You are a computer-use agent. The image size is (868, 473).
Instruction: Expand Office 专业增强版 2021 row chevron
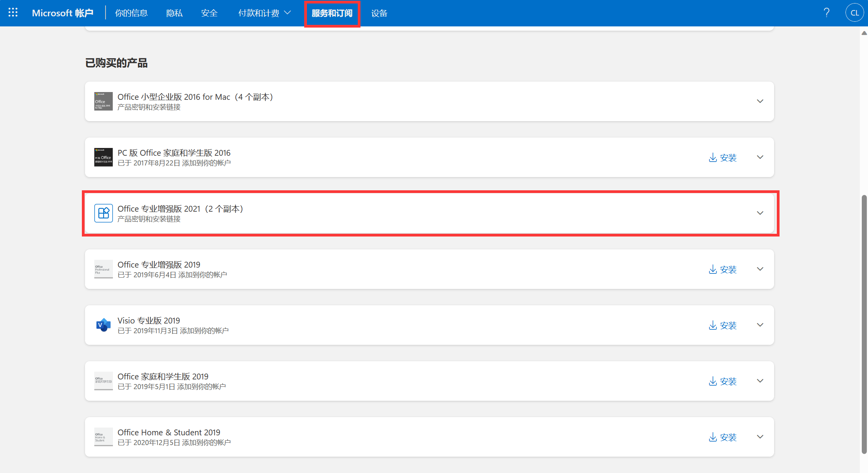tap(760, 213)
